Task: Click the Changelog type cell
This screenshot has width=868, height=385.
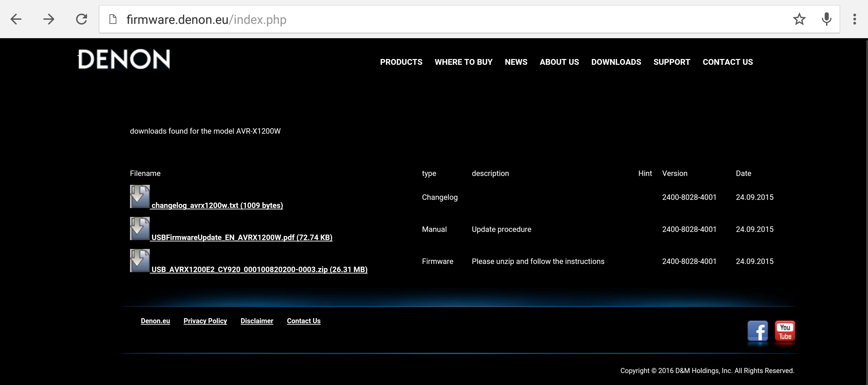Action: coord(440,197)
